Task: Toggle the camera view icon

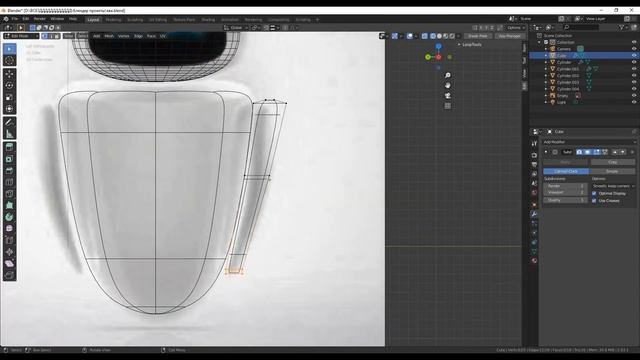Action: click(x=448, y=96)
